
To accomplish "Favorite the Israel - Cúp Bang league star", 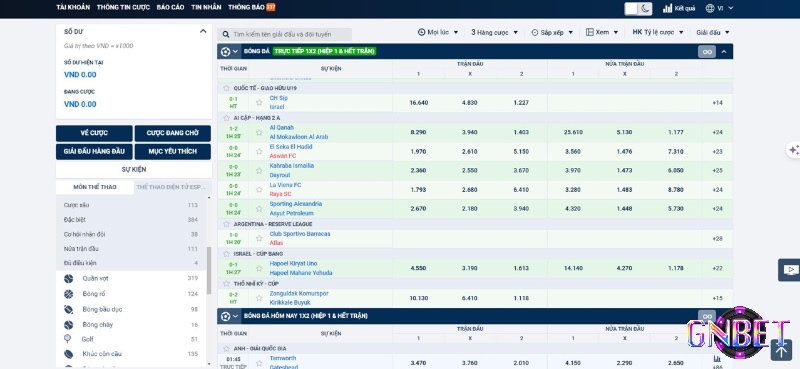I will point(227,254).
